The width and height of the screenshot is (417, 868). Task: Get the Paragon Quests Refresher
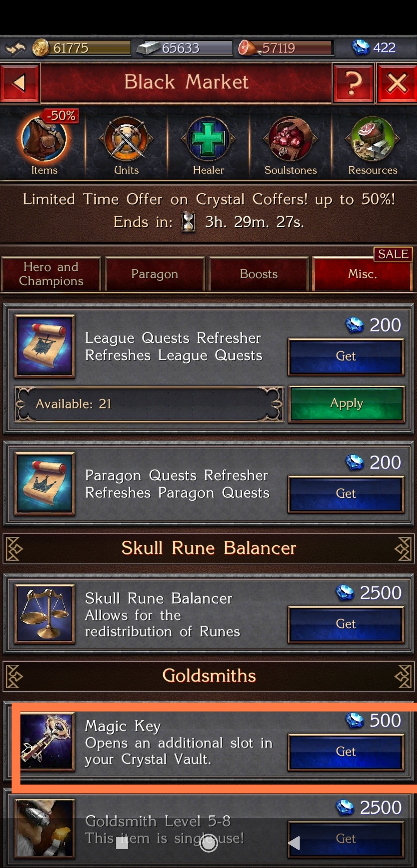point(346,494)
